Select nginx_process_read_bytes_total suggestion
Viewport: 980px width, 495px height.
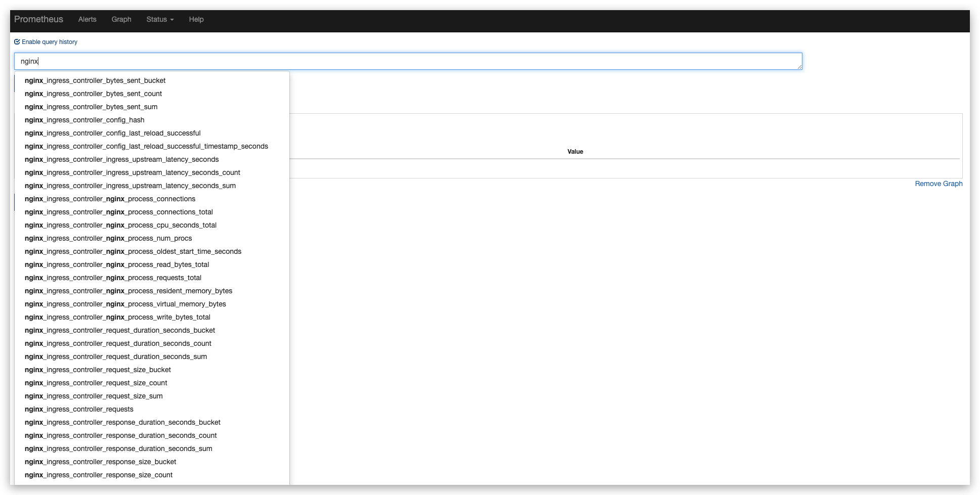coord(152,264)
